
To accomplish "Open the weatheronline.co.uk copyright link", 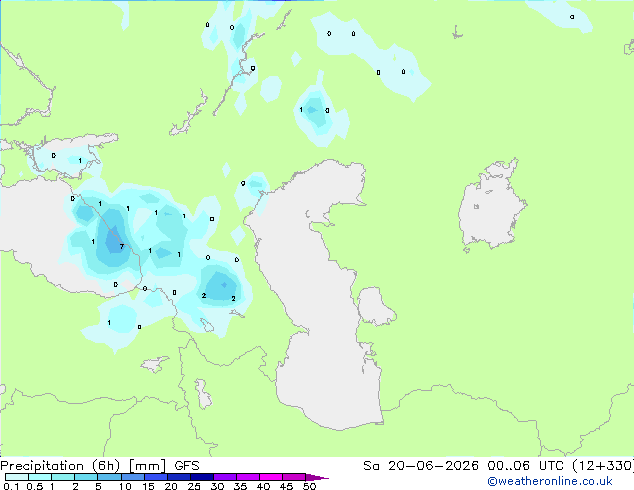I will pyautogui.click(x=550, y=481).
